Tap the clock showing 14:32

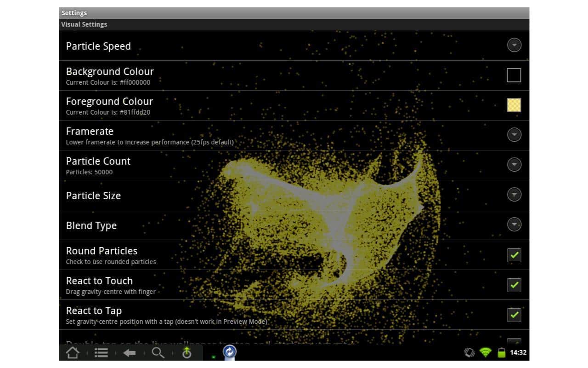pyautogui.click(x=518, y=353)
